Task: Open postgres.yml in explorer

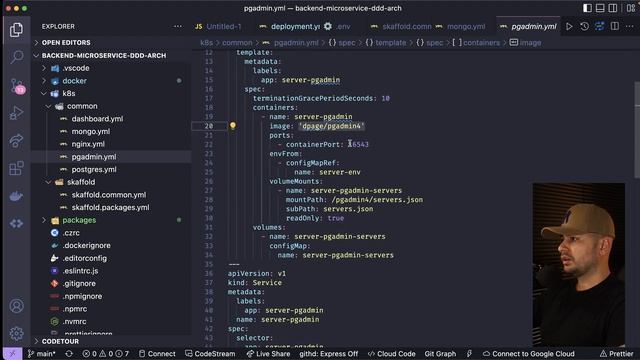Action: 94,169
